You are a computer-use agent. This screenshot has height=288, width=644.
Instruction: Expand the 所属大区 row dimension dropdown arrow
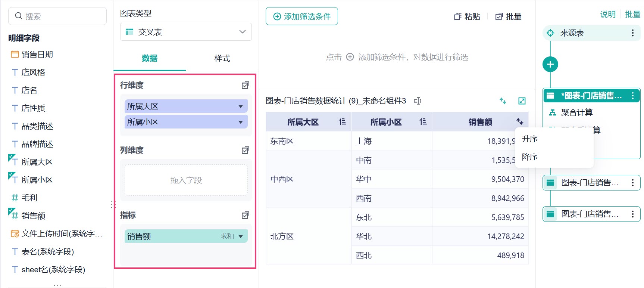click(x=241, y=106)
